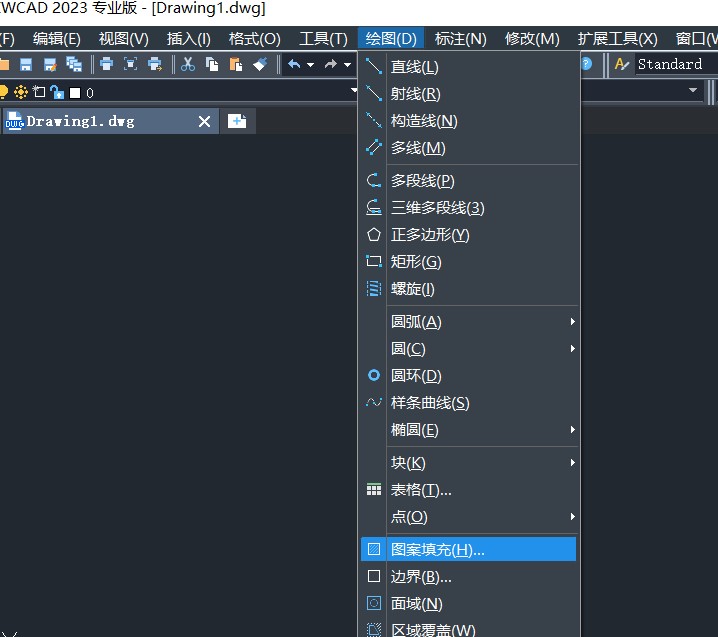Click the text style icon beside Standard

(622, 64)
